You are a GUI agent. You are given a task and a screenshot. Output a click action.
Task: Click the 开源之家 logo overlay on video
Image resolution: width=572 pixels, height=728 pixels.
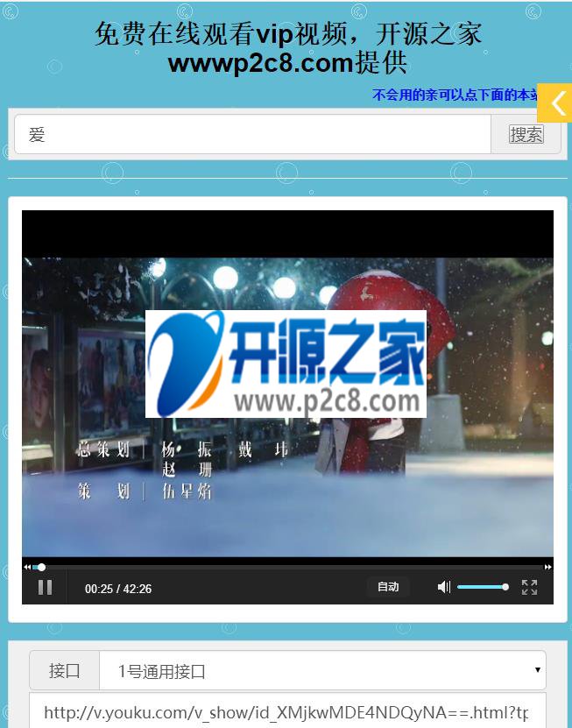click(286, 364)
